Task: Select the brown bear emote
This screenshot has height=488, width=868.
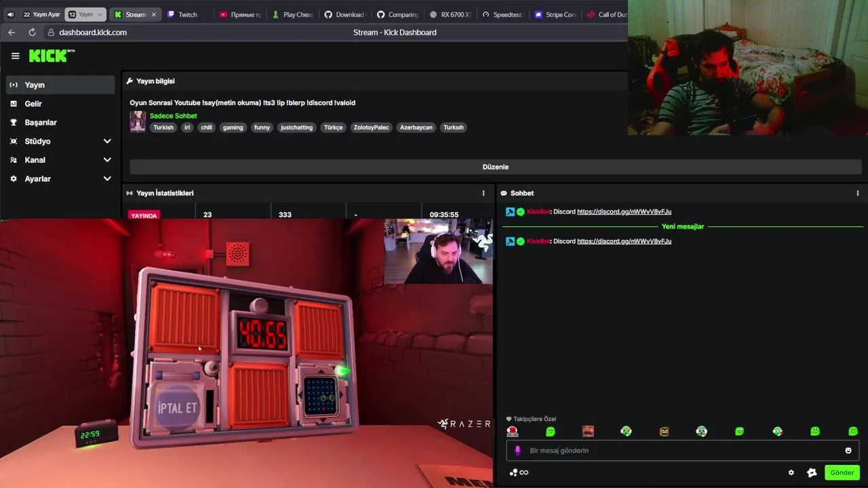Action: click(664, 431)
